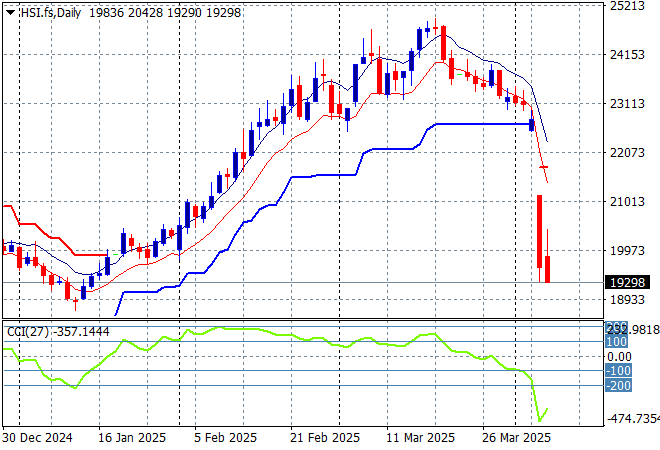The image size is (660, 450).
Task: Click the 30 Dec 2024 date label
Action: (x=37, y=438)
